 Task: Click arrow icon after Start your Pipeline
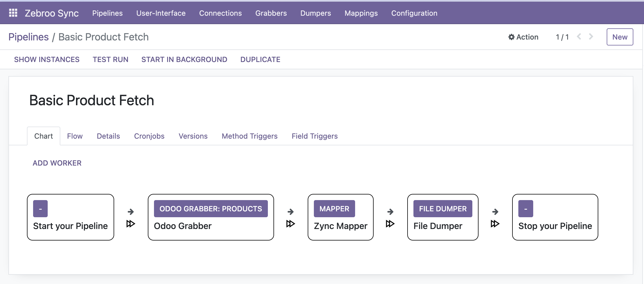coord(131,212)
